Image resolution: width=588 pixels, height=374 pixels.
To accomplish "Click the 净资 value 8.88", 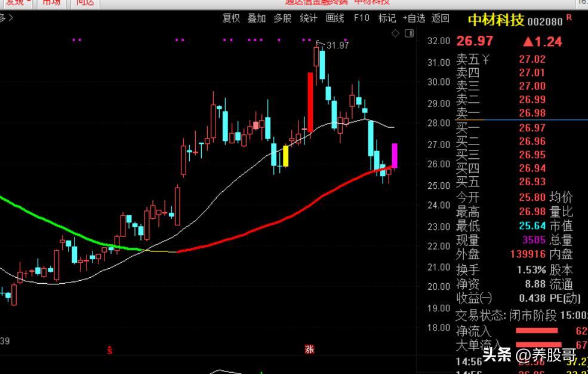I will [535, 284].
